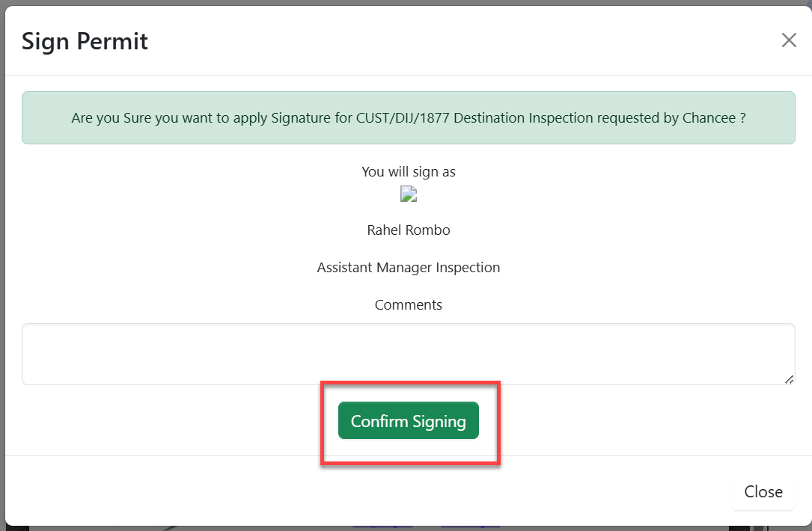Click the empty dialog footer beside Close

click(x=374, y=492)
